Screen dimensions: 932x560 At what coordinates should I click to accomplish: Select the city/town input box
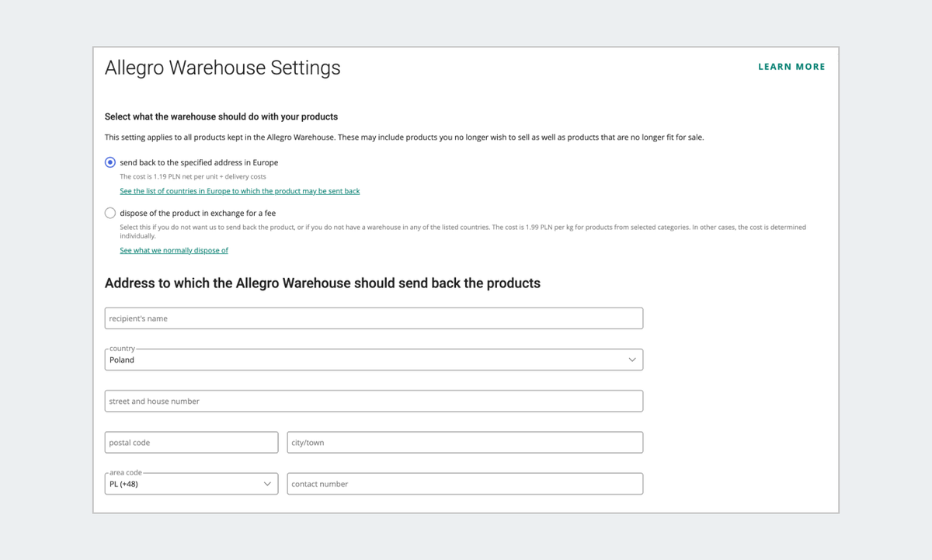click(464, 443)
